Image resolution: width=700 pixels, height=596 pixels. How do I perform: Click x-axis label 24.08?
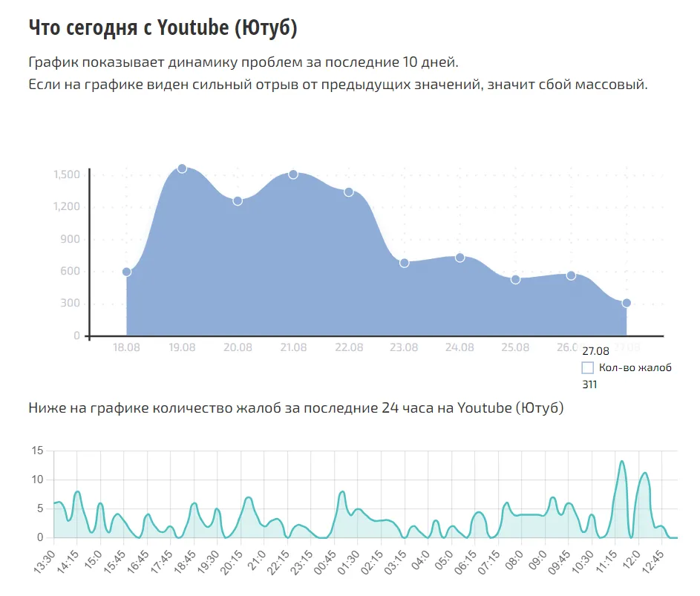point(459,347)
